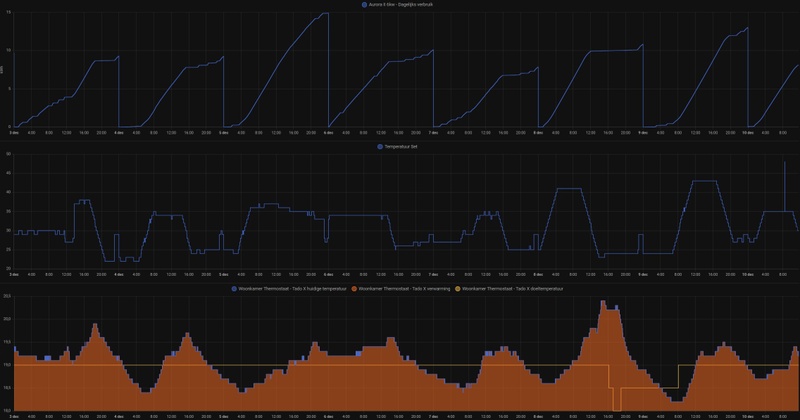Viewport: 800px width, 420px height.
Task: Click the '5 dec' label on the top chart axis
Action: (x=223, y=133)
